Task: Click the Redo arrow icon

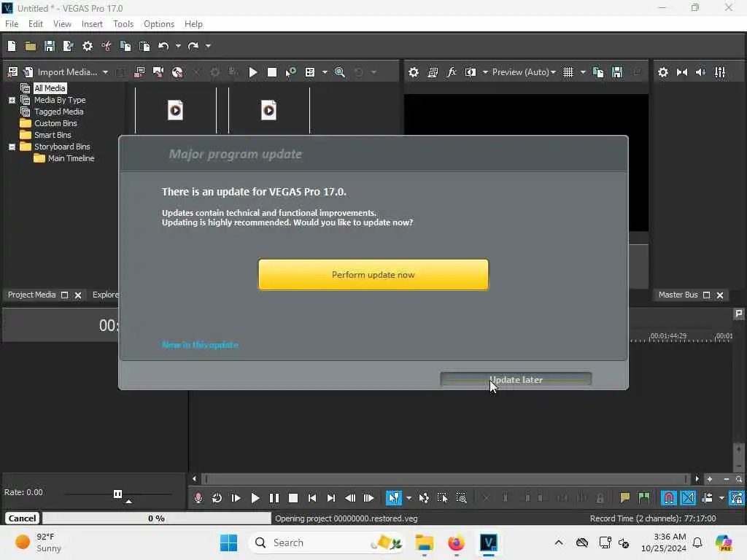Action: pos(193,46)
